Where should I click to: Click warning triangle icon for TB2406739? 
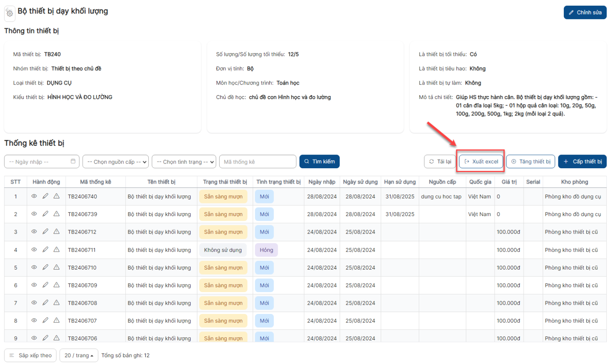click(57, 214)
